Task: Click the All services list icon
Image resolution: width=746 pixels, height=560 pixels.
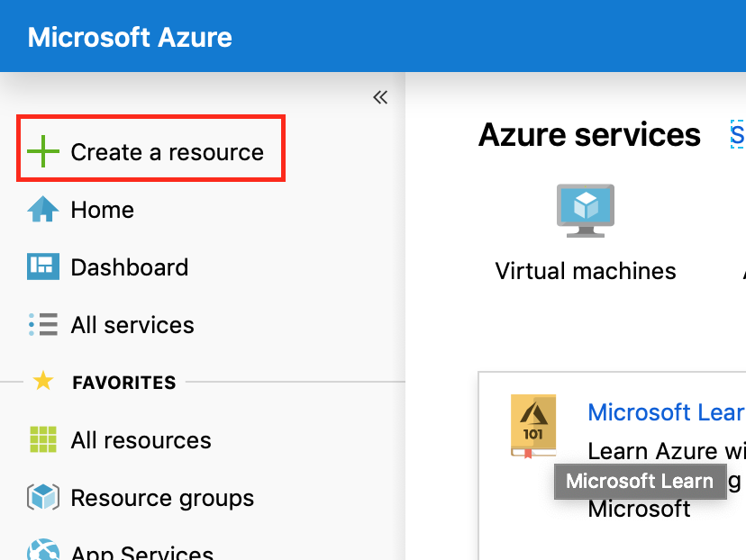Action: pos(43,325)
